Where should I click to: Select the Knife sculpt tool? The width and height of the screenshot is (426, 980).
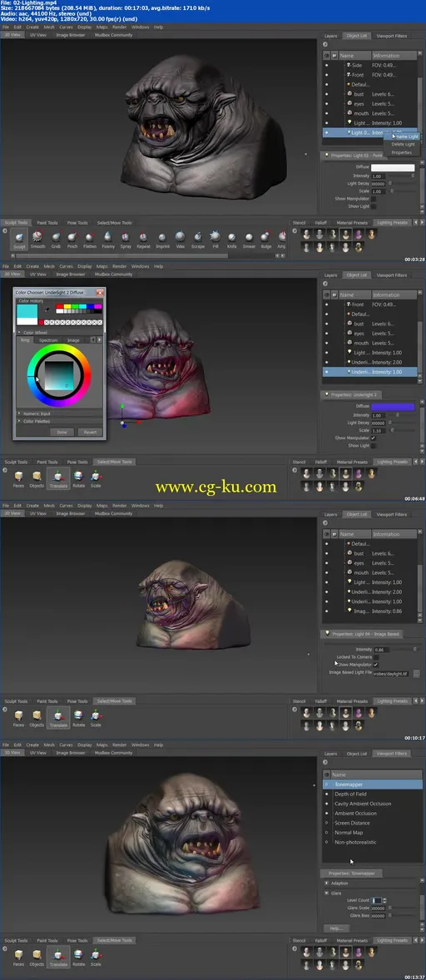(232, 240)
